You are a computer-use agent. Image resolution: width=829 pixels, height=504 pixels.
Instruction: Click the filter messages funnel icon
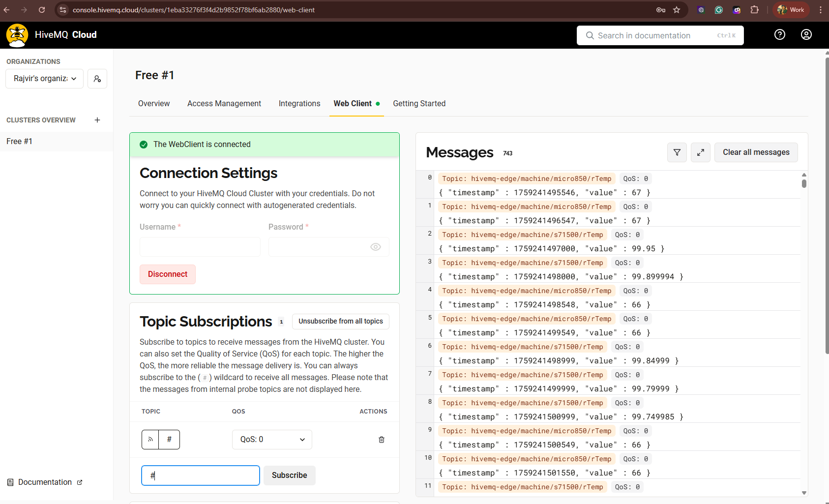677,152
